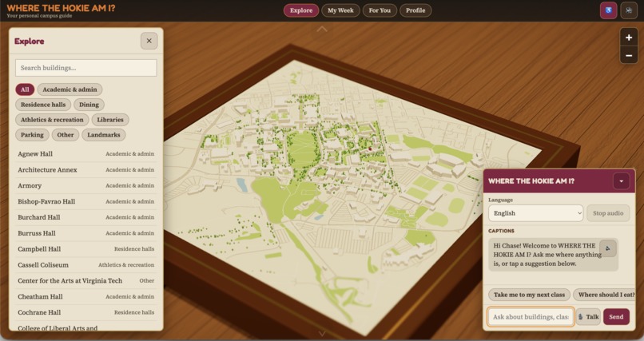Close the Explore panel
The height and width of the screenshot is (341, 644).
point(149,41)
